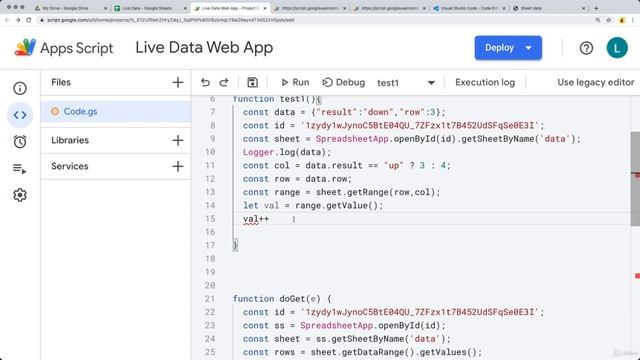Open a new browser tab

point(596,8)
